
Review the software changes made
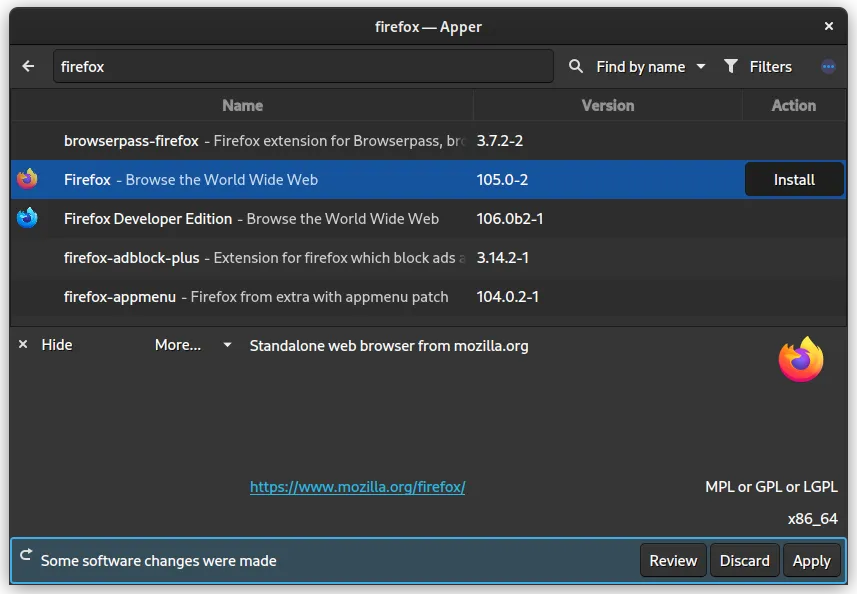672,560
